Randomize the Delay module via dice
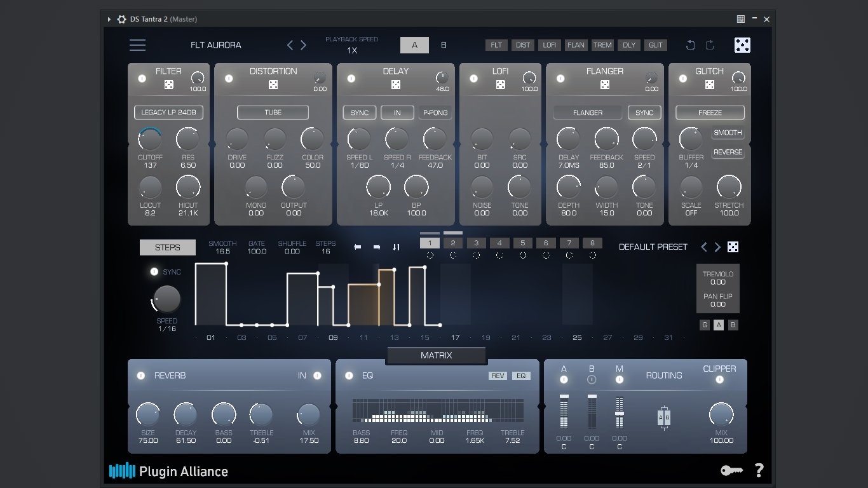Screen dimensions: 868x488 395,85
